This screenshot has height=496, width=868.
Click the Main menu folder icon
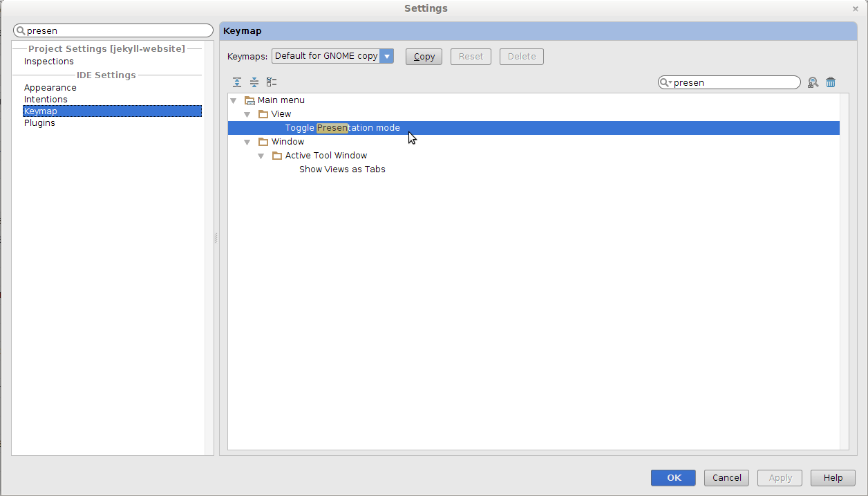pyautogui.click(x=249, y=100)
